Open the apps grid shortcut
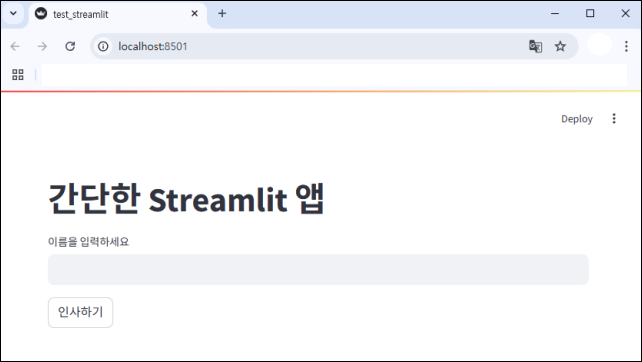Image resolution: width=642 pixels, height=362 pixels. pyautogui.click(x=18, y=75)
